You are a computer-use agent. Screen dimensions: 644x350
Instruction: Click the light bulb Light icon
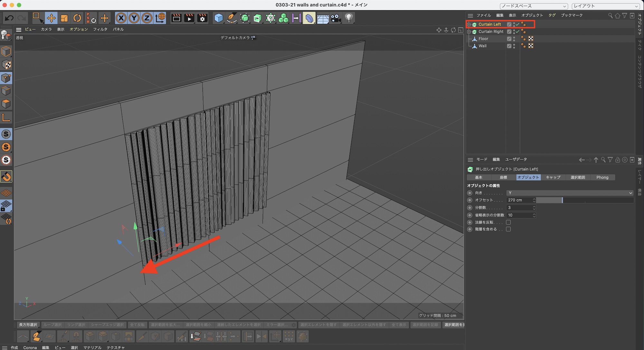point(348,18)
